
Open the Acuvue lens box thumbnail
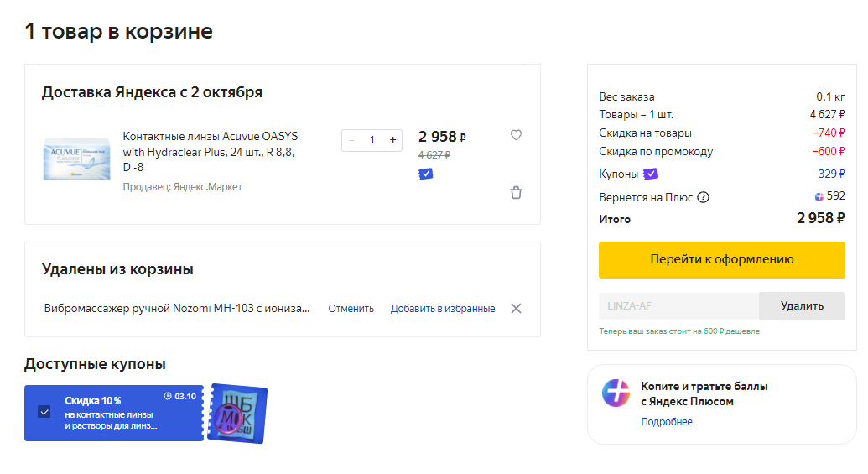[x=77, y=157]
